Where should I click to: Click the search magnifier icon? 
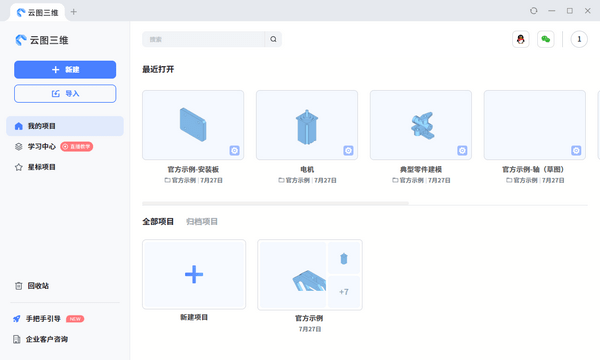point(273,39)
